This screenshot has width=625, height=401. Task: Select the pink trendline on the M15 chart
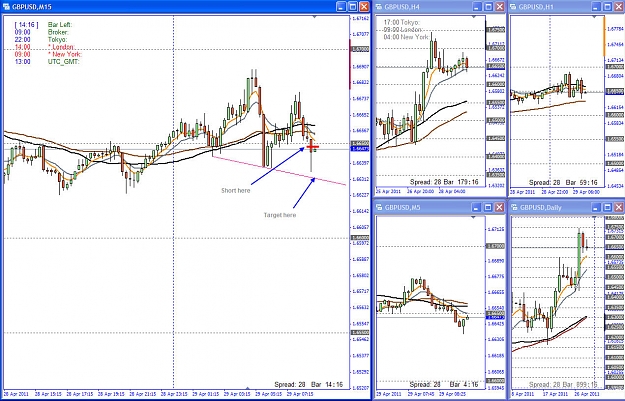point(279,171)
